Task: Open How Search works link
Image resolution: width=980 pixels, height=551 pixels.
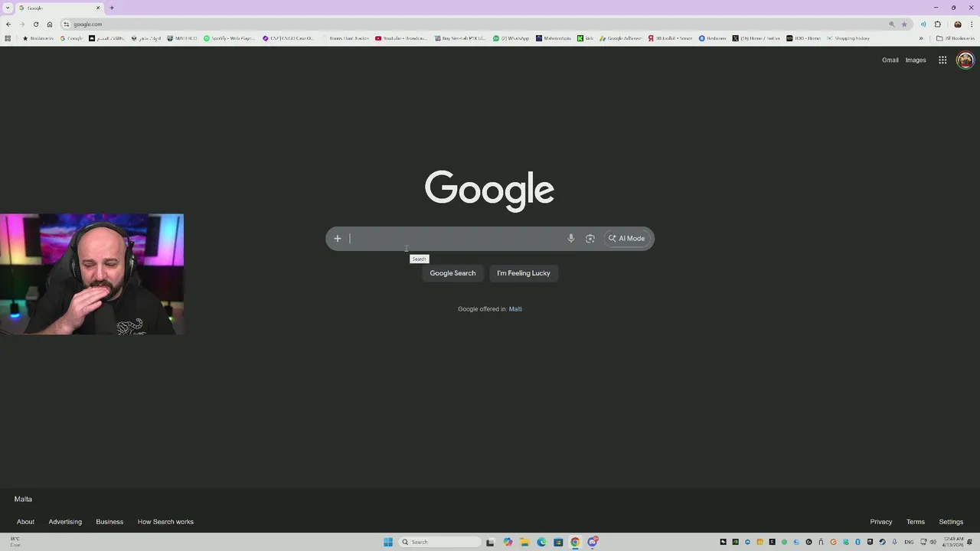Action: click(x=165, y=522)
